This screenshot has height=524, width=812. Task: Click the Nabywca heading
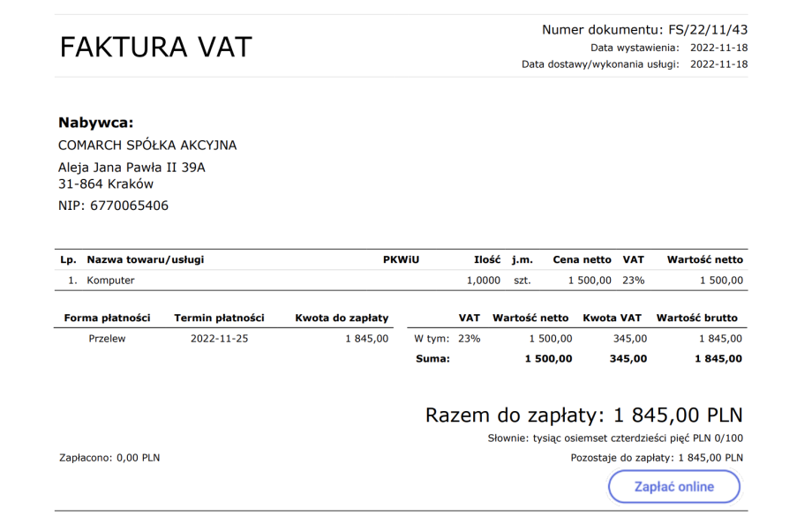pyautogui.click(x=95, y=123)
